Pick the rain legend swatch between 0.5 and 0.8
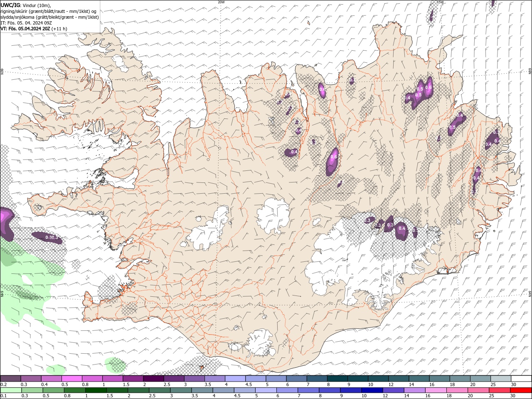Image resolution: width=532 pixels, height=399 pixels. [x=53, y=390]
